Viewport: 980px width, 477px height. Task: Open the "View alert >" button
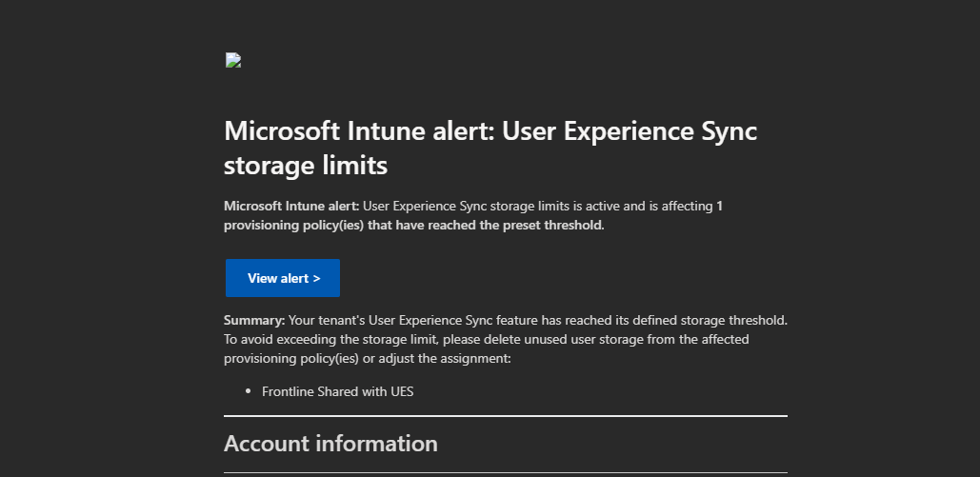(282, 278)
